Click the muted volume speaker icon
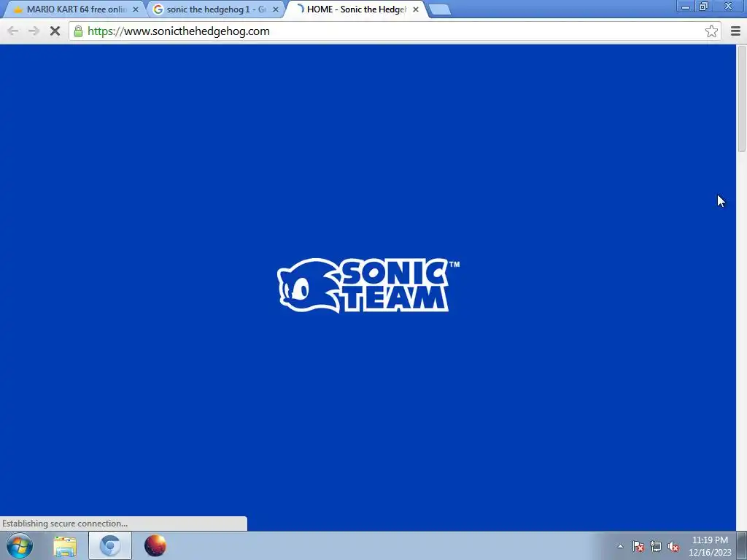The image size is (747, 560). [x=673, y=546]
